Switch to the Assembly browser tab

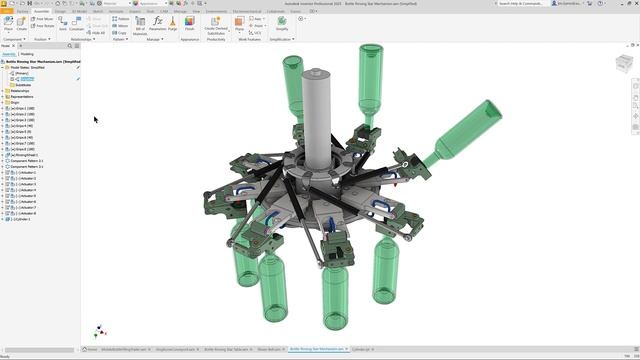pyautogui.click(x=9, y=54)
